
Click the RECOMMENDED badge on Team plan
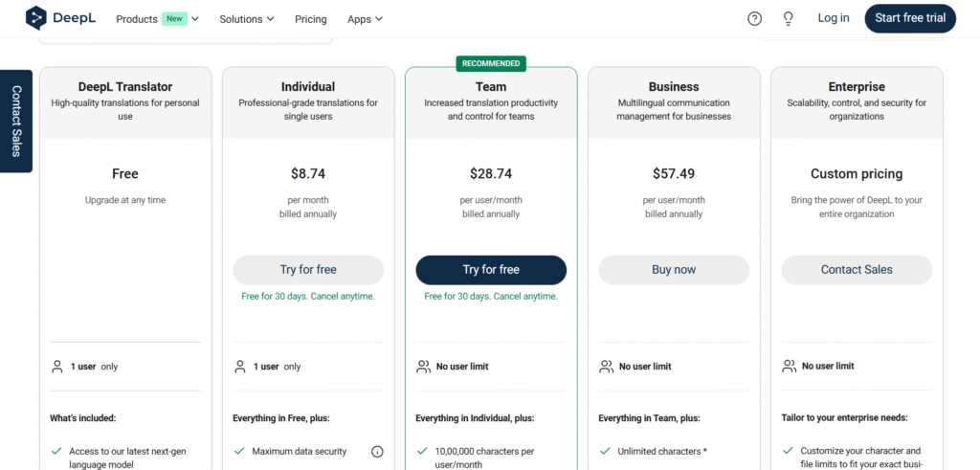click(x=491, y=63)
